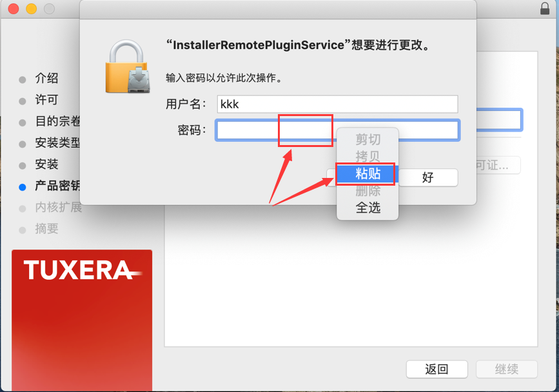The image size is (559, 392).
Task: Click the padlock icon in title bar
Action: (x=545, y=8)
